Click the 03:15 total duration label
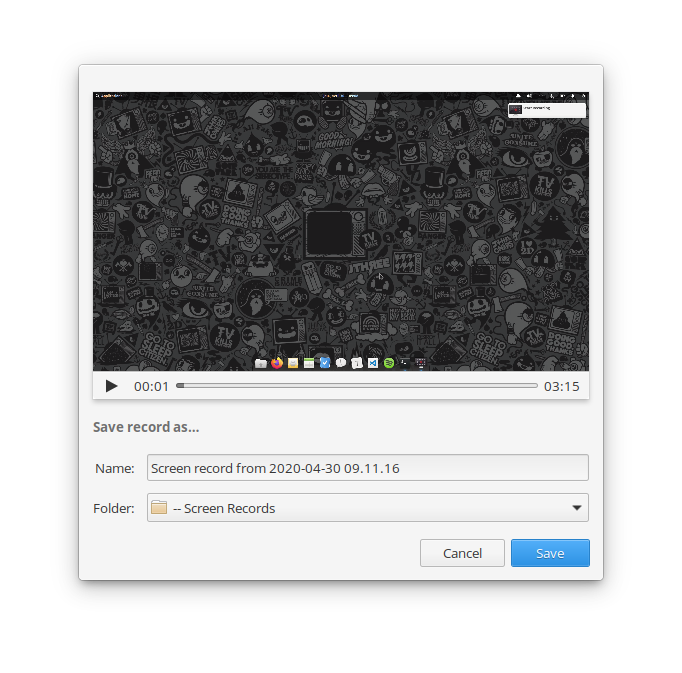 pyautogui.click(x=562, y=386)
